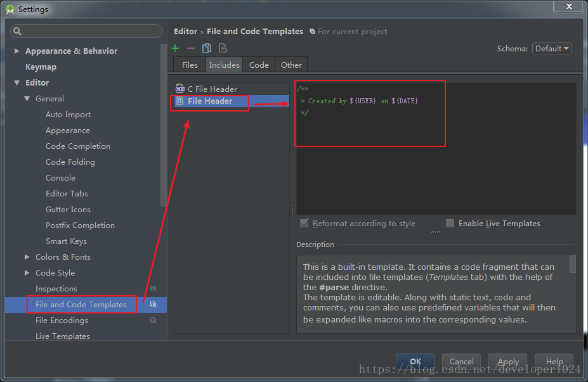Click the For current project icon
This screenshot has height=382, width=588.
pyautogui.click(x=312, y=32)
